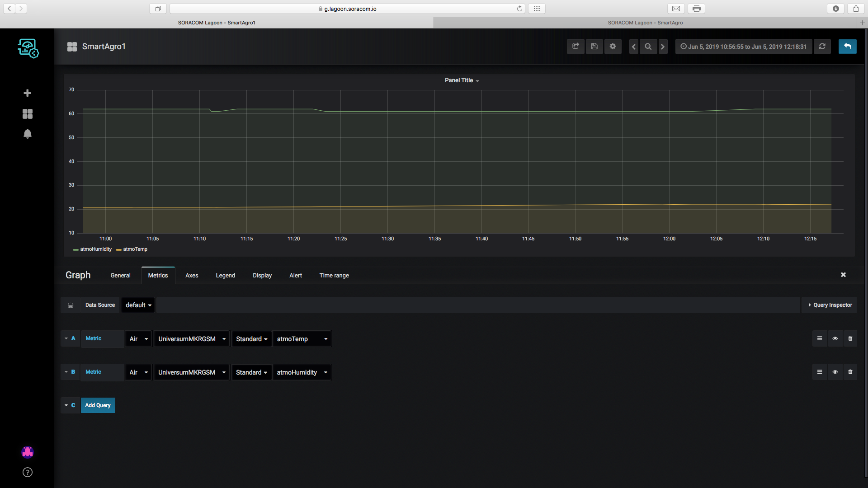Click the zoom out time range icon
This screenshot has width=868, height=488.
pos(648,47)
